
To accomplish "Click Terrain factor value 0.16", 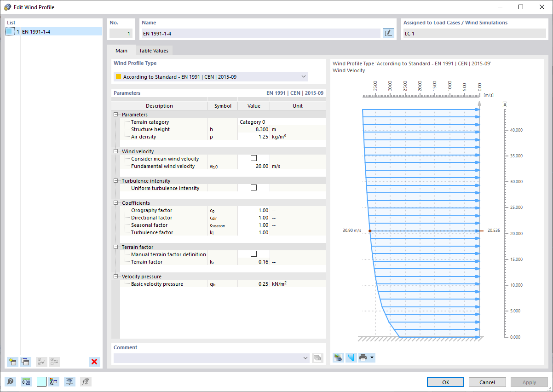I will click(263, 262).
